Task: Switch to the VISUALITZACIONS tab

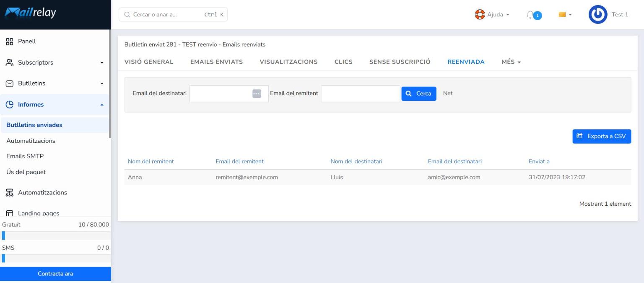Action: (x=288, y=62)
